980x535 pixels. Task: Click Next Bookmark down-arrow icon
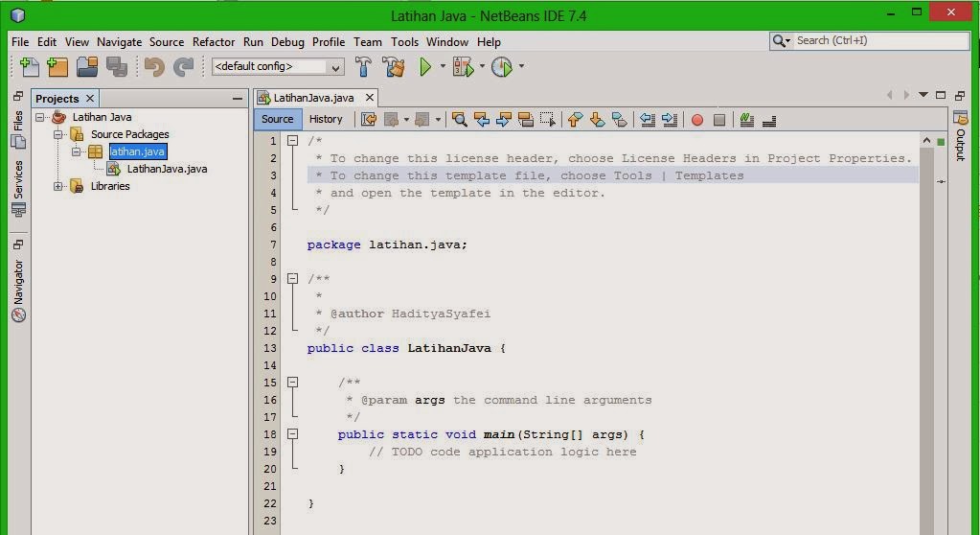[598, 120]
